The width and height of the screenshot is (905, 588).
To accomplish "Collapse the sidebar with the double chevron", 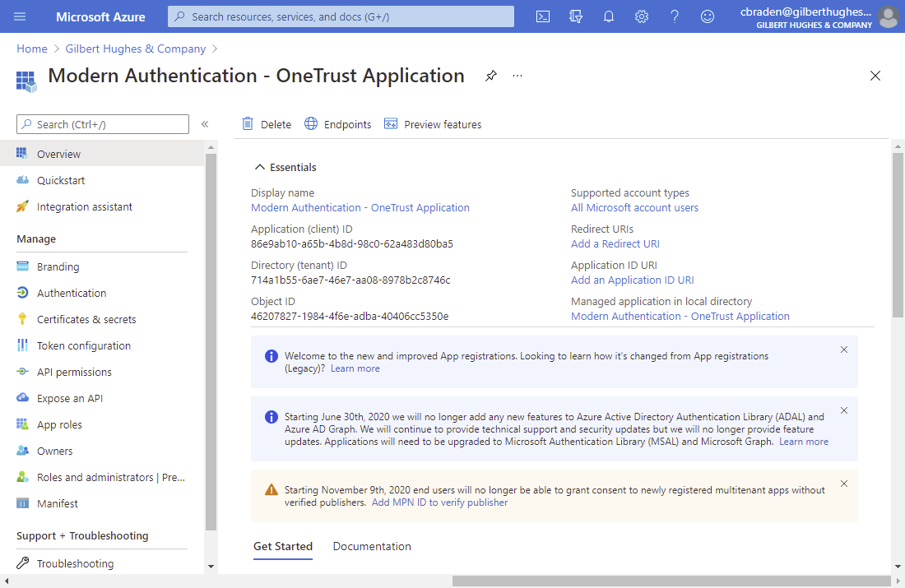I will point(204,124).
